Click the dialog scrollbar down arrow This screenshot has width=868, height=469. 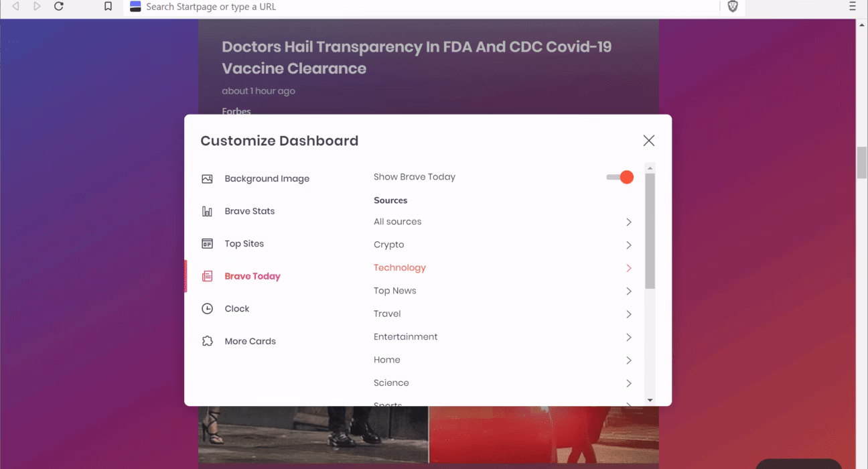click(x=650, y=400)
